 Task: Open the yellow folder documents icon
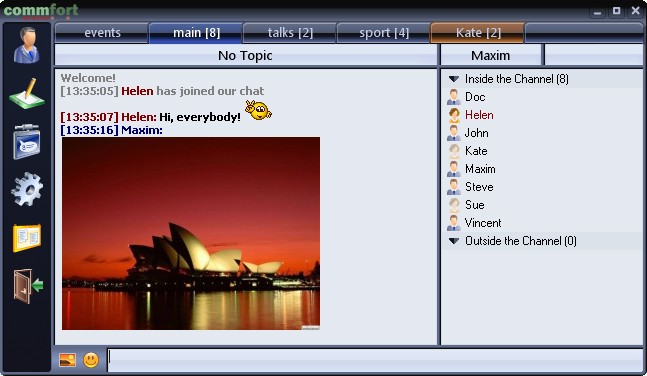click(x=27, y=238)
